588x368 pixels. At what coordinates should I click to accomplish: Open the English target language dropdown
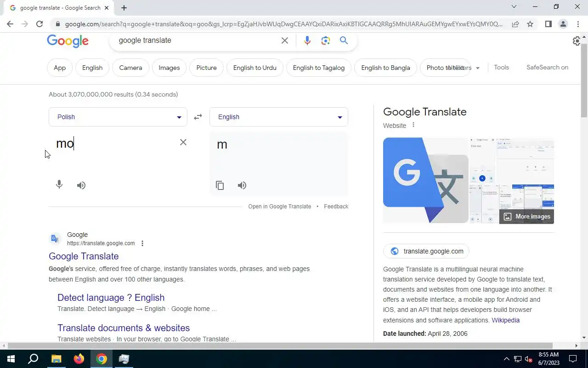pyautogui.click(x=279, y=117)
